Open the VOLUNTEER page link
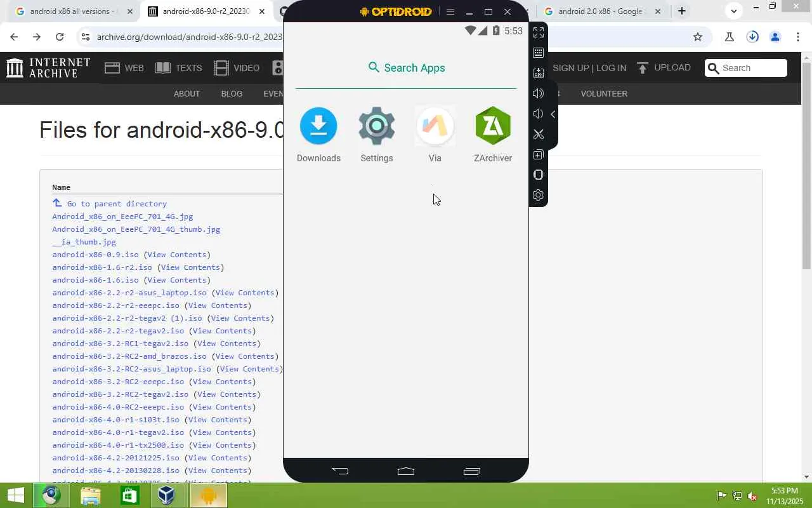Screen dimensions: 812x508 pos(604,93)
